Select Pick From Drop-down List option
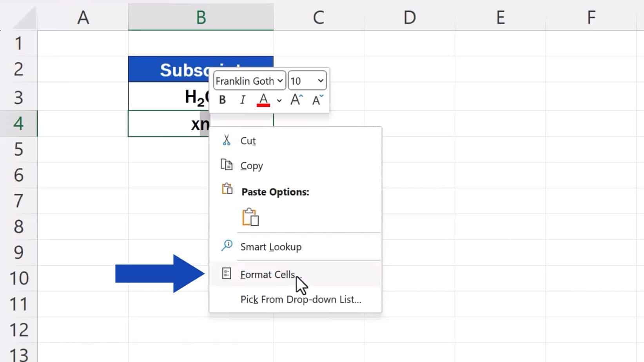644x362 pixels. click(x=301, y=300)
